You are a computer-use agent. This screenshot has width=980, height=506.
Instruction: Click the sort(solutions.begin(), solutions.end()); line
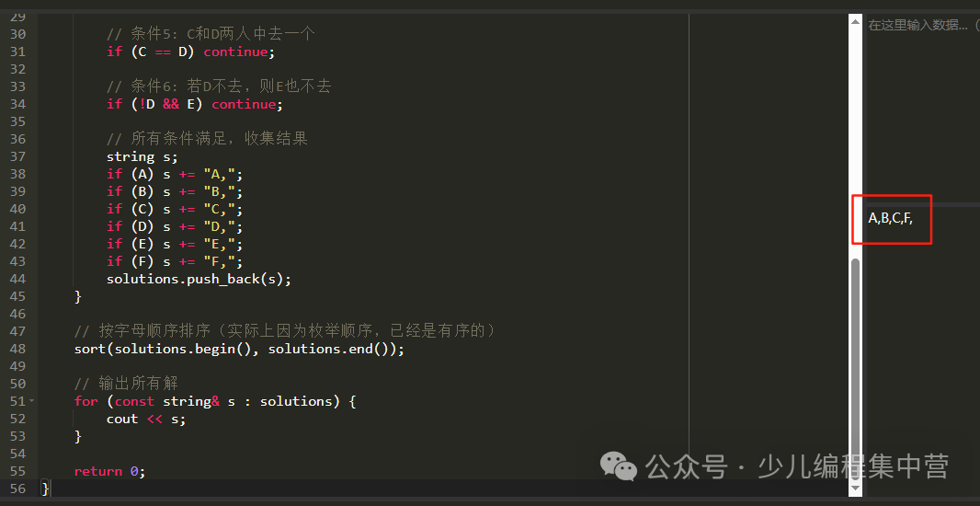(x=239, y=349)
